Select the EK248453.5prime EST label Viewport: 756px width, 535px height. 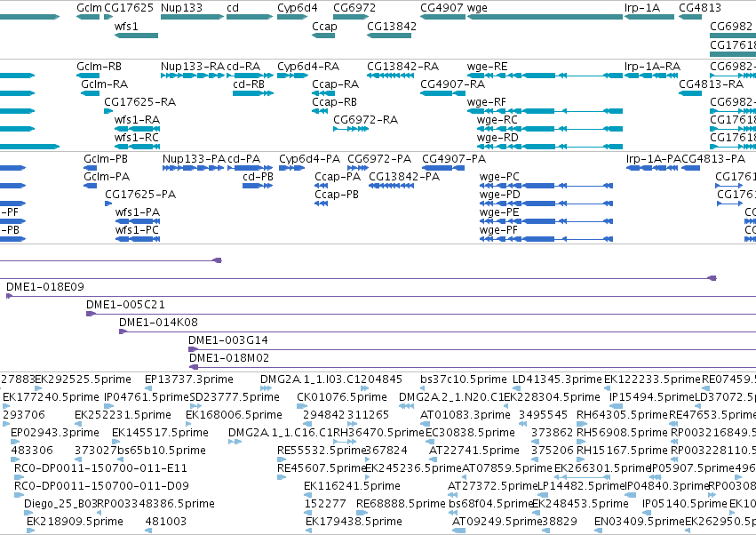580,504
